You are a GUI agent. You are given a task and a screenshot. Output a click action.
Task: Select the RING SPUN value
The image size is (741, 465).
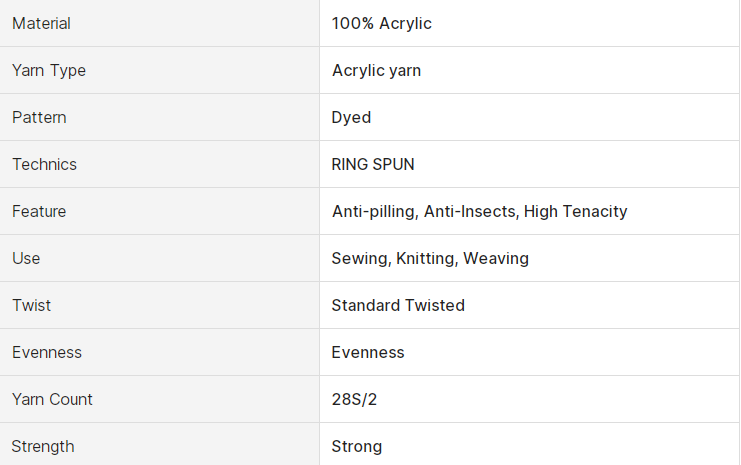point(373,164)
